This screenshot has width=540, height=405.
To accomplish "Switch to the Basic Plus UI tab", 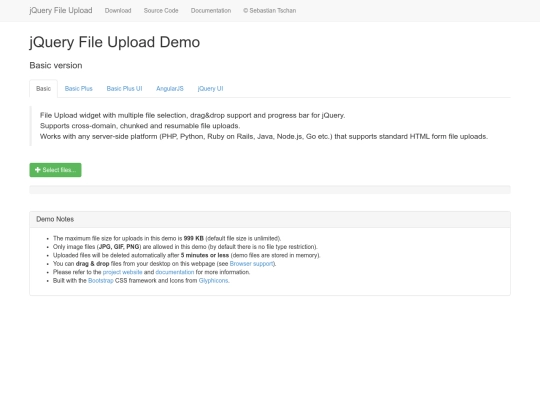I will 124,89.
